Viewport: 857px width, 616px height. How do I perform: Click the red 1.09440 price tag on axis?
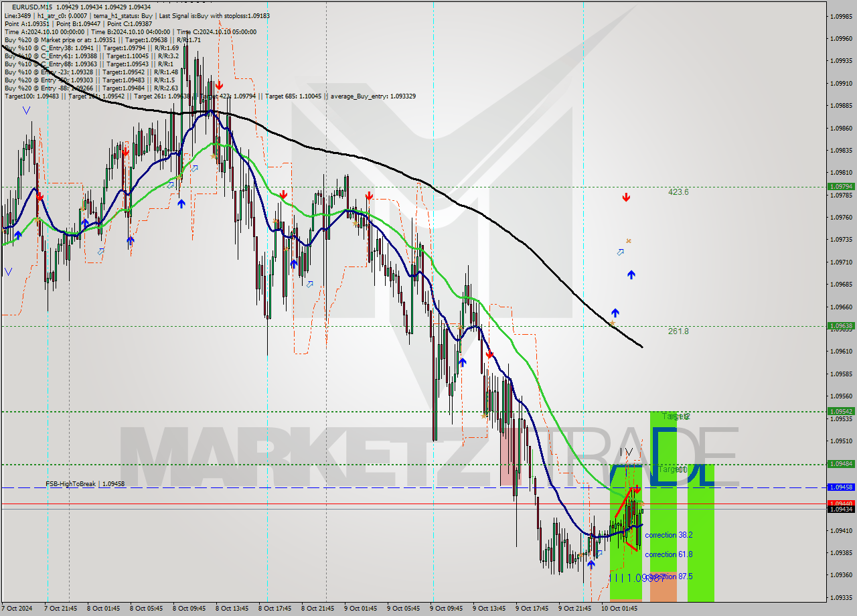(841, 503)
